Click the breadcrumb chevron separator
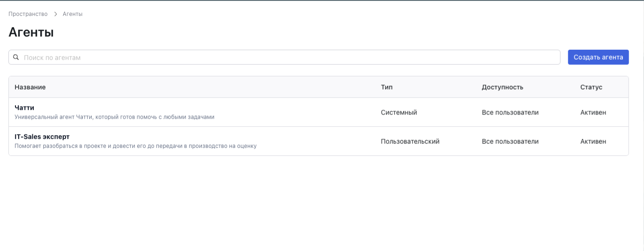This screenshot has height=251, width=644. (55, 14)
